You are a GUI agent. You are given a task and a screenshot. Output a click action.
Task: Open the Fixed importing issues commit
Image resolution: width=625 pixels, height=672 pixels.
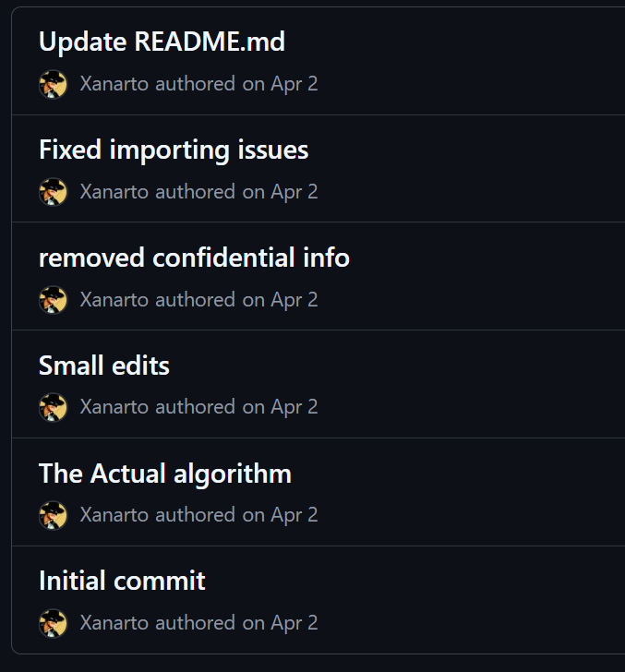[x=174, y=150]
